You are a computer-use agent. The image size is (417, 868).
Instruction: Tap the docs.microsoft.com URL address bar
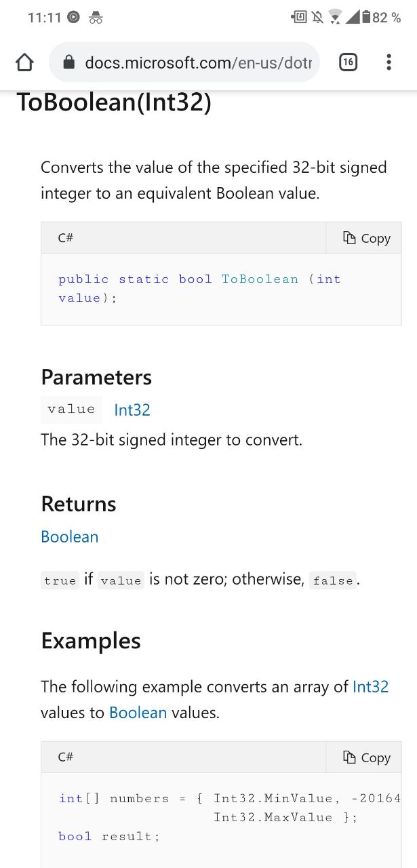197,63
